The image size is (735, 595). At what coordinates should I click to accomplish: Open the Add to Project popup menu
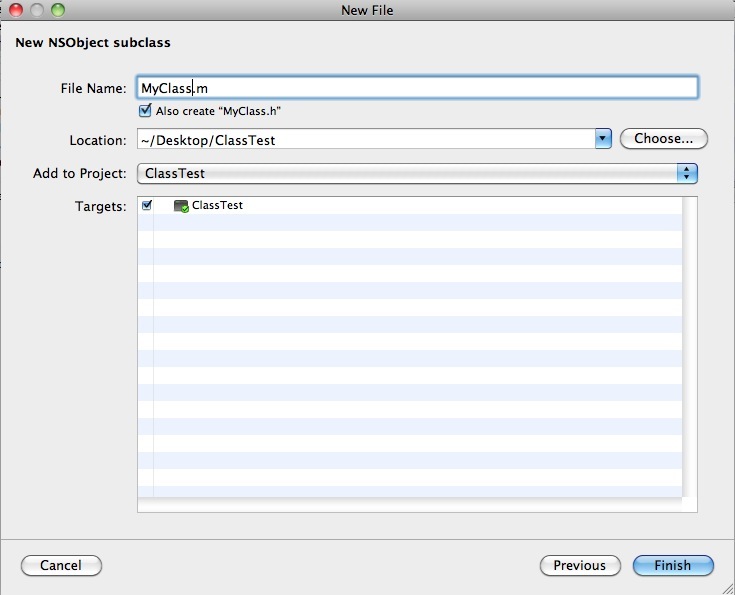click(417, 173)
